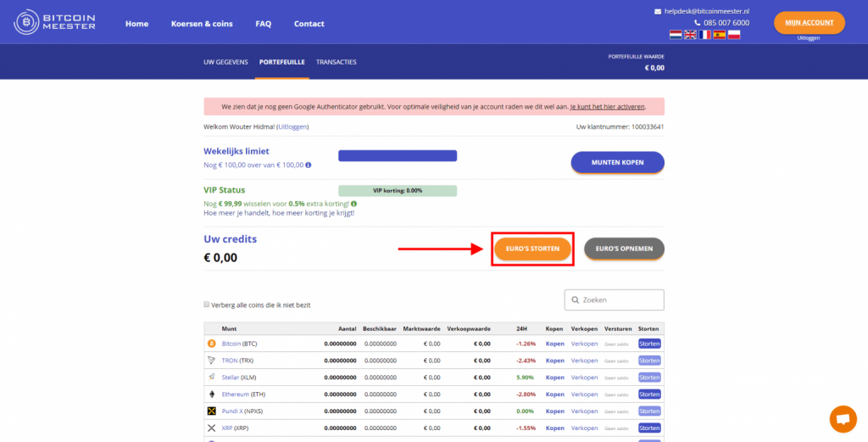Focus the Zoeken search field
The image size is (868, 442).
[615, 300]
